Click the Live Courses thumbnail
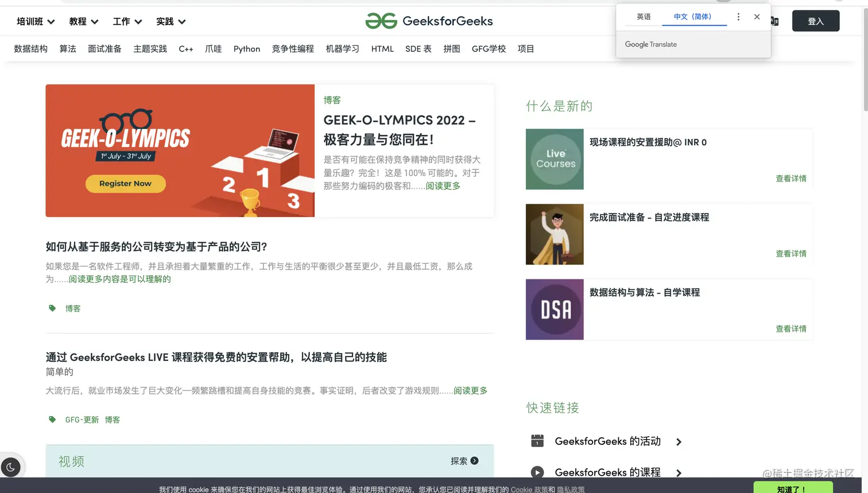Image resolution: width=868 pixels, height=493 pixels. [x=555, y=159]
